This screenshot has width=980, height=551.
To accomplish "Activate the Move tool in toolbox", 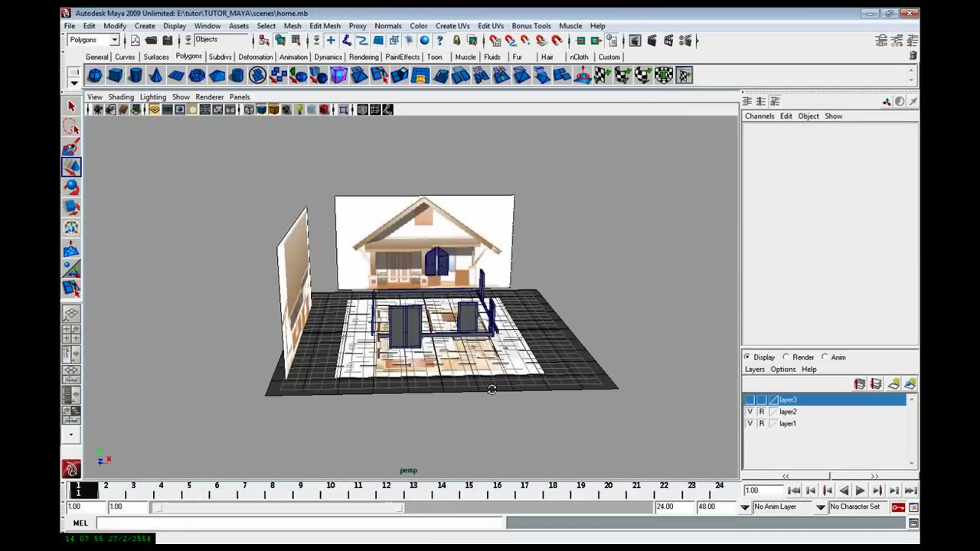I will click(x=71, y=167).
